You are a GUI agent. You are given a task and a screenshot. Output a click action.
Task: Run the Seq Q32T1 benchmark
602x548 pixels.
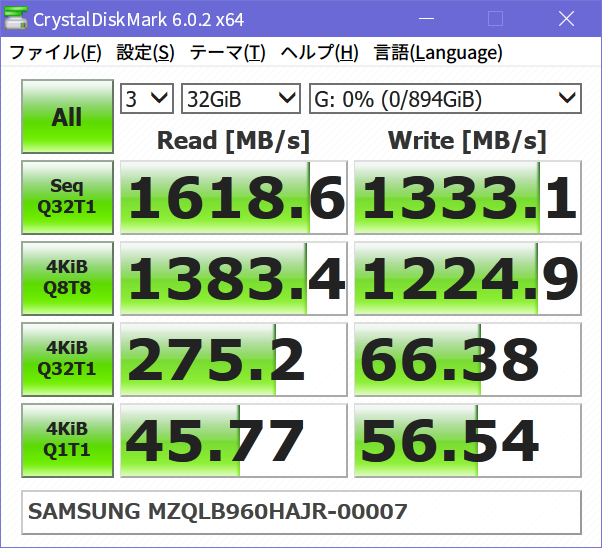coord(67,198)
